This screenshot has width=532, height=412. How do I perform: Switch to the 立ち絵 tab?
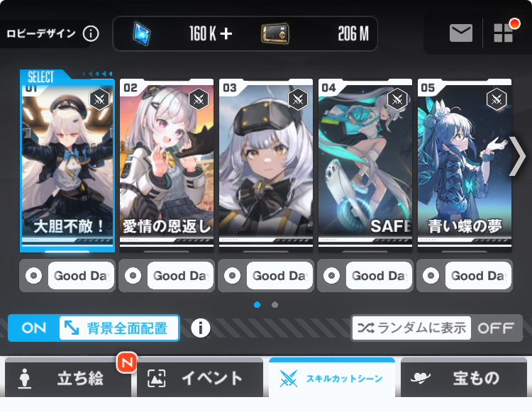click(x=68, y=378)
